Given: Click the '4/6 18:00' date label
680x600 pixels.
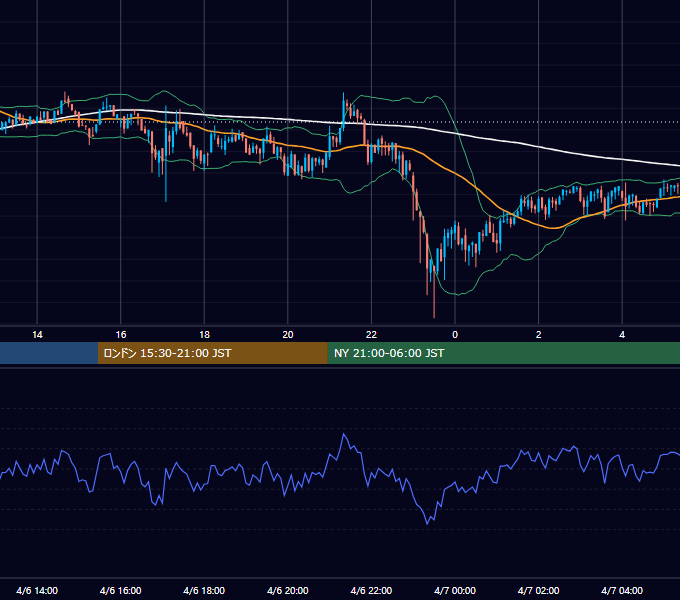Looking at the screenshot, I should [x=204, y=590].
